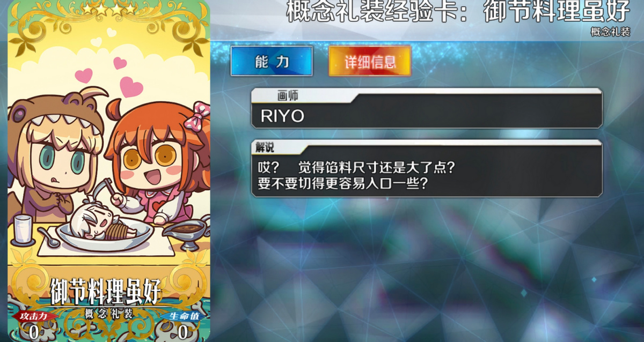Click the page title 概念礼装经验卡 text
Screen dimensions: 644x342
tap(375, 11)
